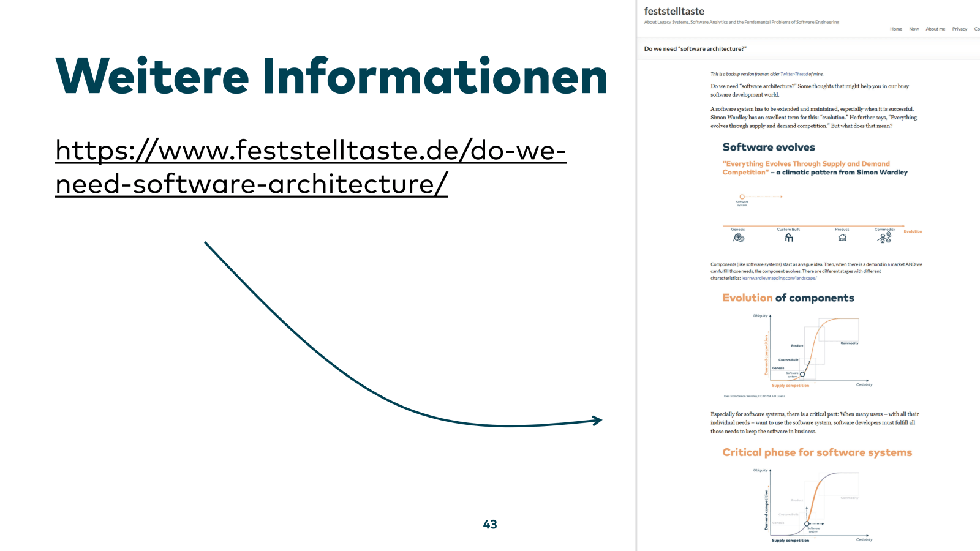
Task: Click the 'Software evolves' heading
Action: pyautogui.click(x=769, y=147)
